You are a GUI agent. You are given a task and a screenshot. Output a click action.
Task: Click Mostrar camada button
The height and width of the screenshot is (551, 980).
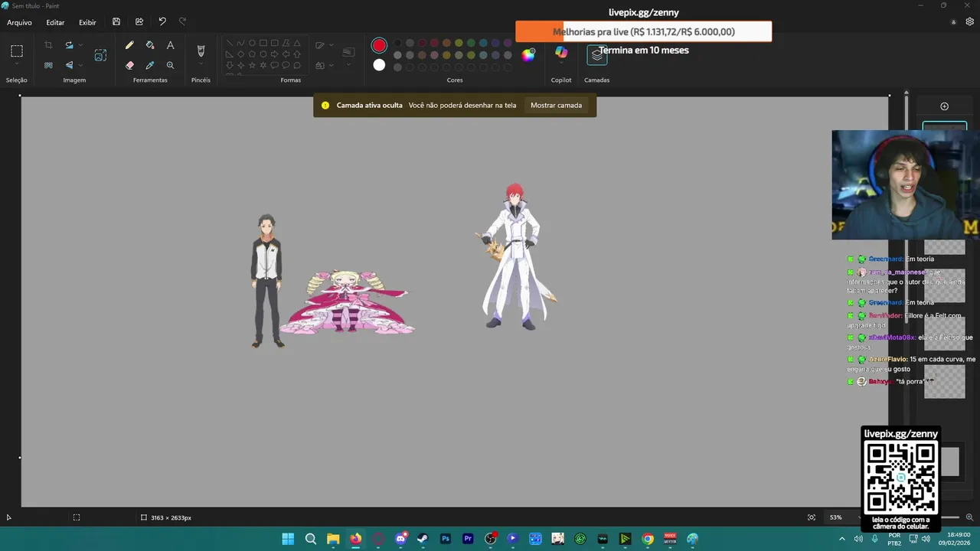557,106
